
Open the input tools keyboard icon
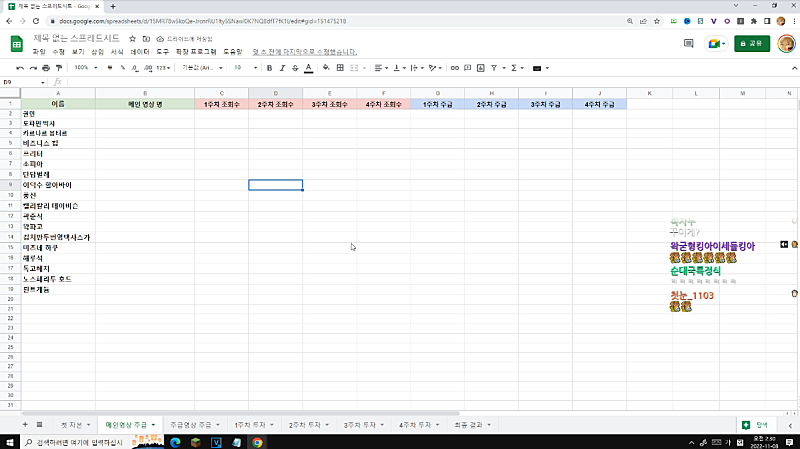(537, 68)
